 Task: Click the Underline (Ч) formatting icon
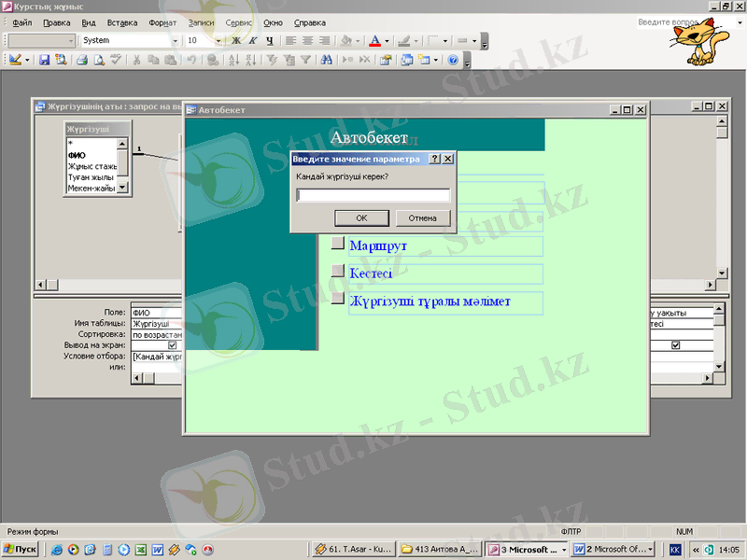[x=269, y=41]
